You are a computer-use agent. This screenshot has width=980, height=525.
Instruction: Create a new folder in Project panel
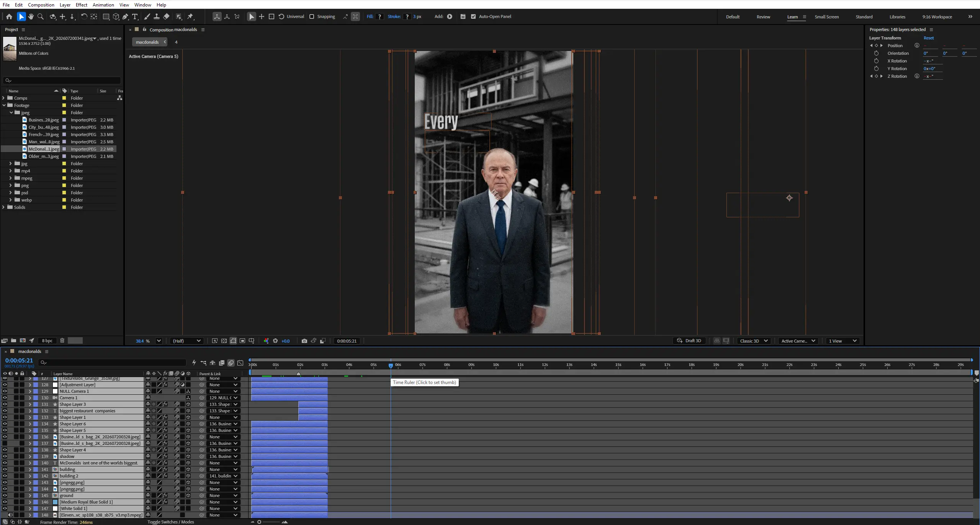coord(13,340)
